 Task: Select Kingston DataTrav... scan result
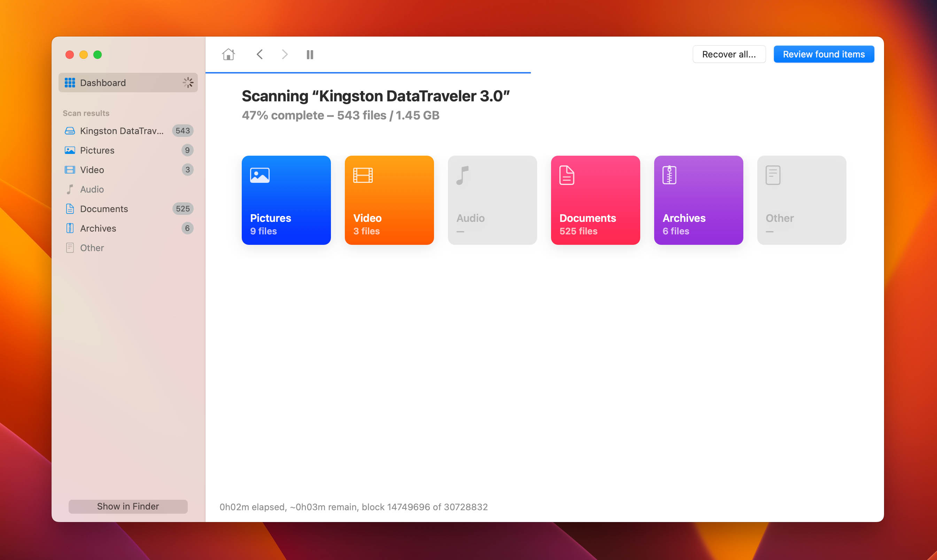(x=128, y=131)
